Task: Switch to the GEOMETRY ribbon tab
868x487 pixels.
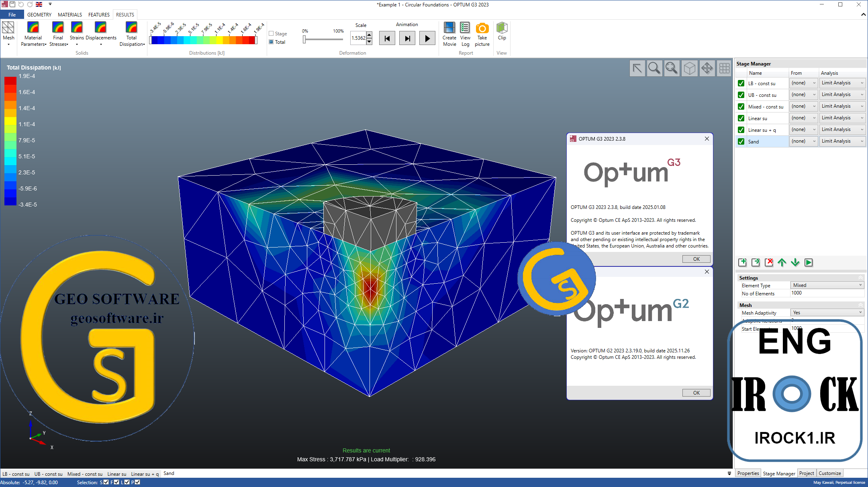Action: tap(39, 15)
